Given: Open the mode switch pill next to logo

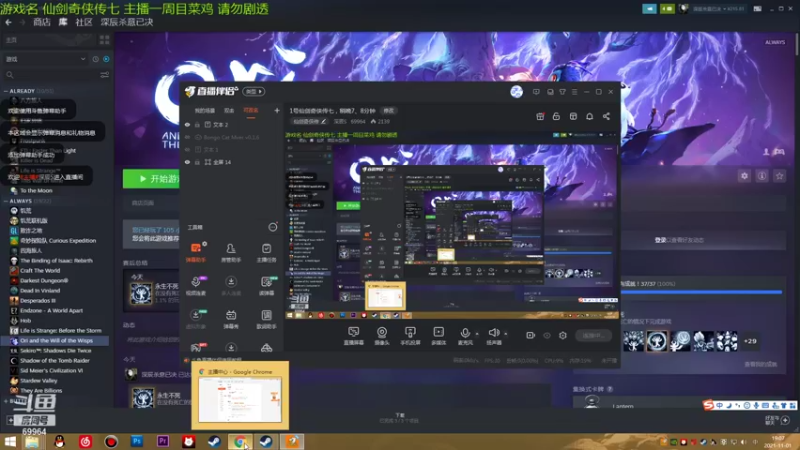Looking at the screenshot, I should pyautogui.click(x=254, y=92).
